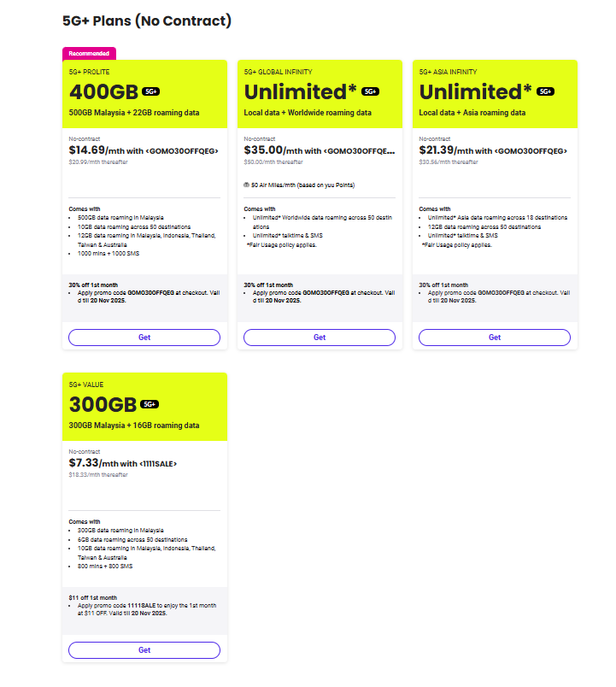616x687 pixels.
Task: Click the 5G+ badge on Asia Infinity plan
Action: (x=546, y=91)
